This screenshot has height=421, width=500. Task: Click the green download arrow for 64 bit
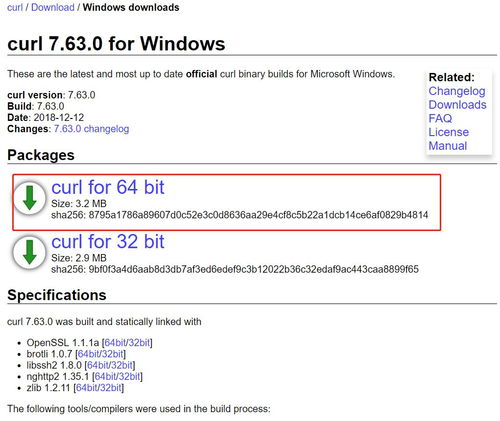29,198
